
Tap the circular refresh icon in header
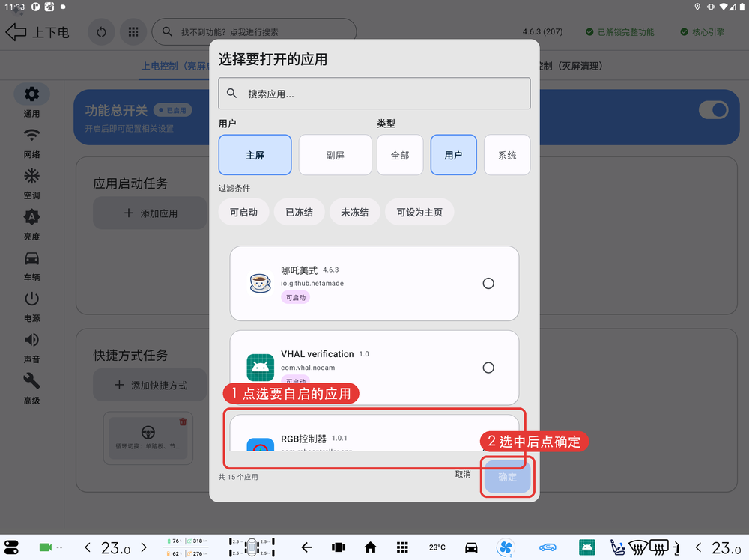101,32
